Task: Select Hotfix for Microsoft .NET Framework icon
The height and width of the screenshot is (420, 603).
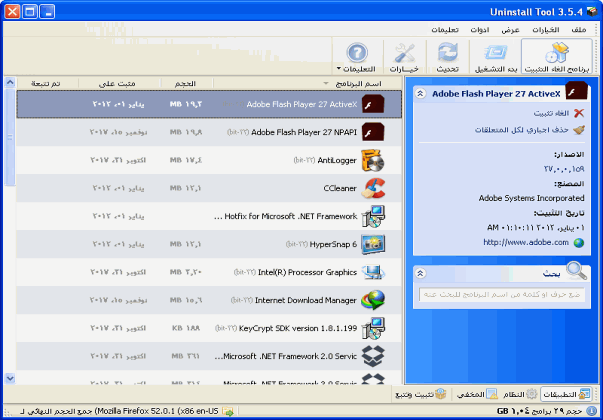Action: [x=373, y=216]
